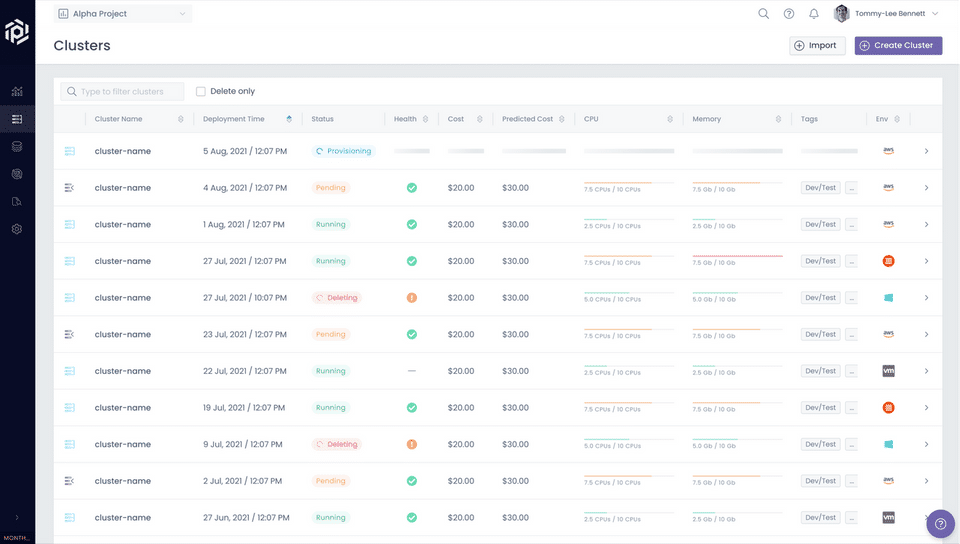Sort by Cost column

[x=479, y=119]
